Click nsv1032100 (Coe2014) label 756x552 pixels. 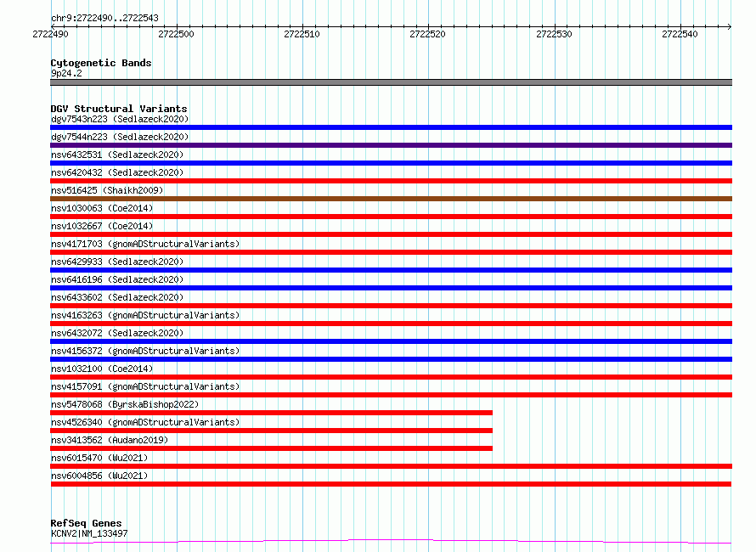coord(102,369)
